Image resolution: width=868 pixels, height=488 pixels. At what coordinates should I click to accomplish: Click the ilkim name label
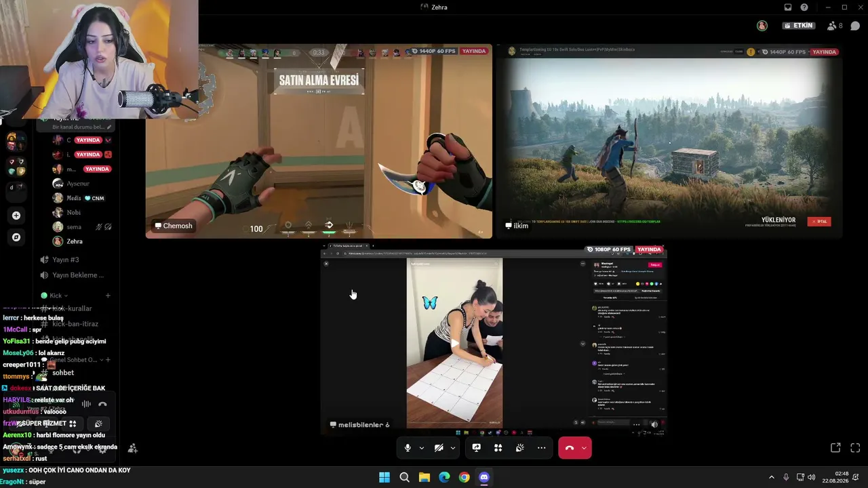(517, 226)
